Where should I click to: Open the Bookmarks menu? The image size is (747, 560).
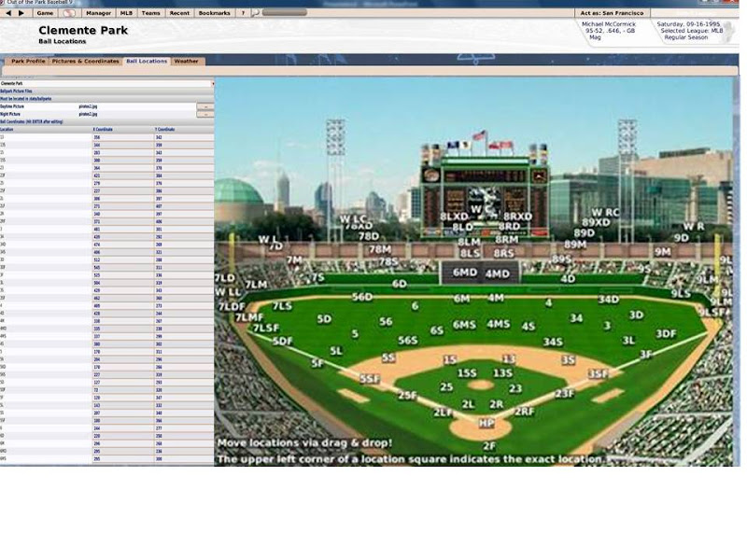click(215, 13)
